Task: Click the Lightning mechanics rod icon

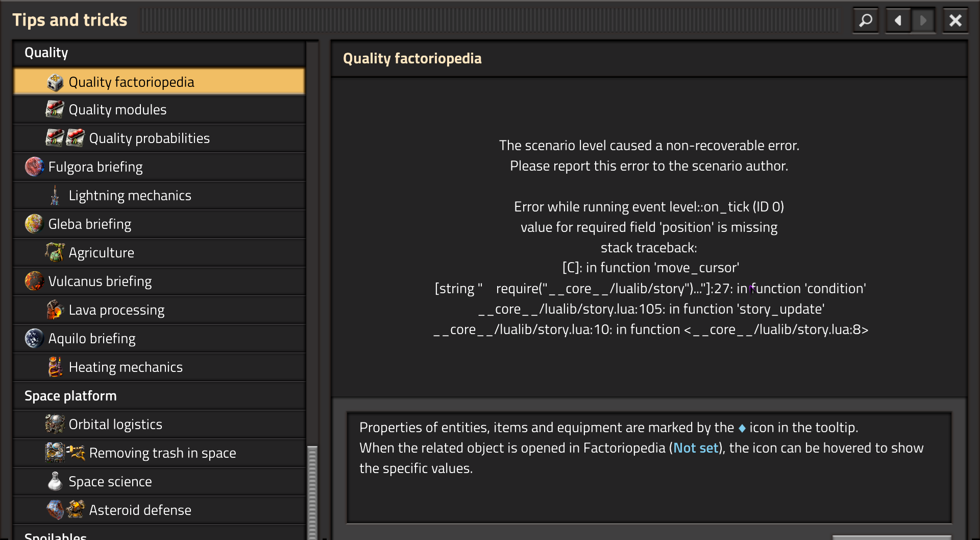Action: click(55, 195)
